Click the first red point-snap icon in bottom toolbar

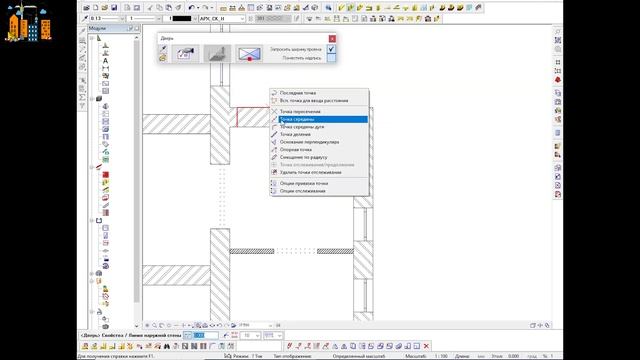pyautogui.click(x=289, y=346)
